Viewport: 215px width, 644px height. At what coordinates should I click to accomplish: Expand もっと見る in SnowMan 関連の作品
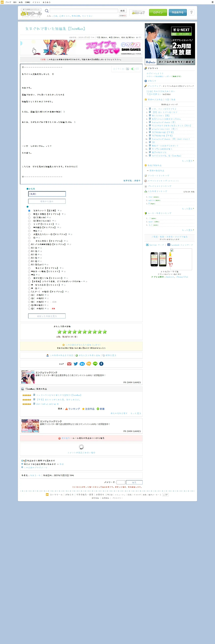[x=136, y=413]
